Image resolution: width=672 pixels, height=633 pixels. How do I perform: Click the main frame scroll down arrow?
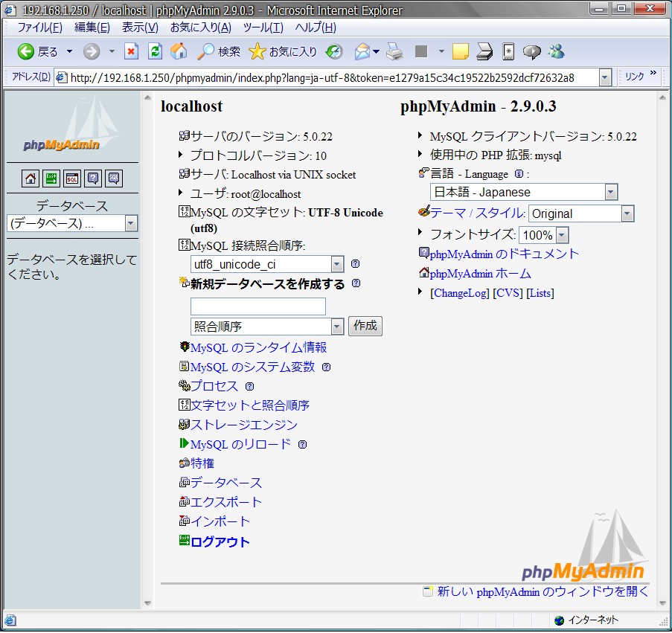point(662,603)
